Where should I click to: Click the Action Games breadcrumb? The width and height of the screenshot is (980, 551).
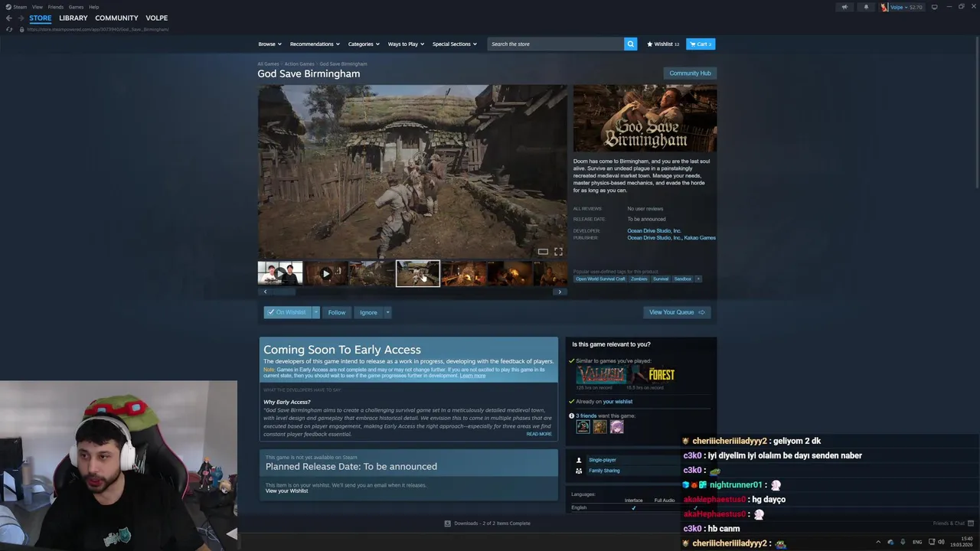click(299, 64)
